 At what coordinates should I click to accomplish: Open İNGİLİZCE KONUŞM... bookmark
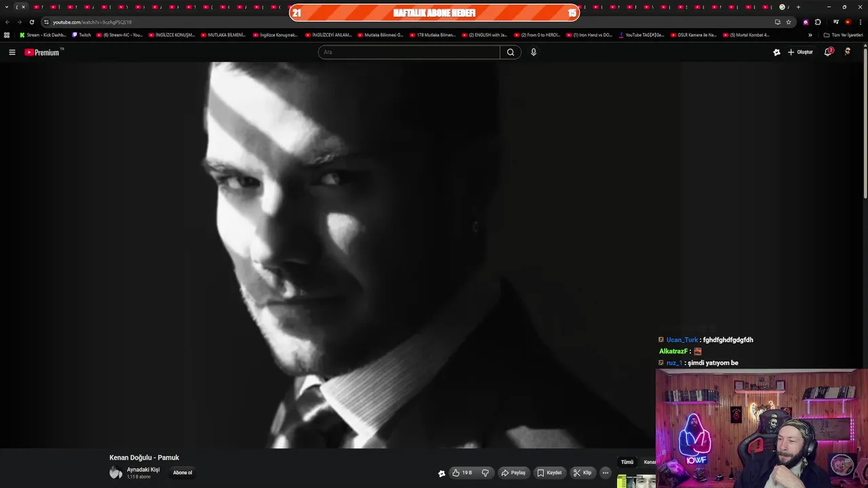(x=172, y=35)
